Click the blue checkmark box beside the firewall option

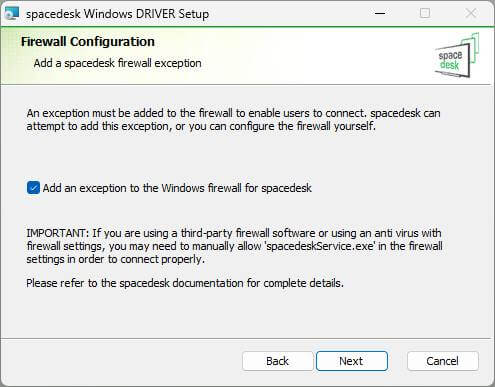click(33, 188)
